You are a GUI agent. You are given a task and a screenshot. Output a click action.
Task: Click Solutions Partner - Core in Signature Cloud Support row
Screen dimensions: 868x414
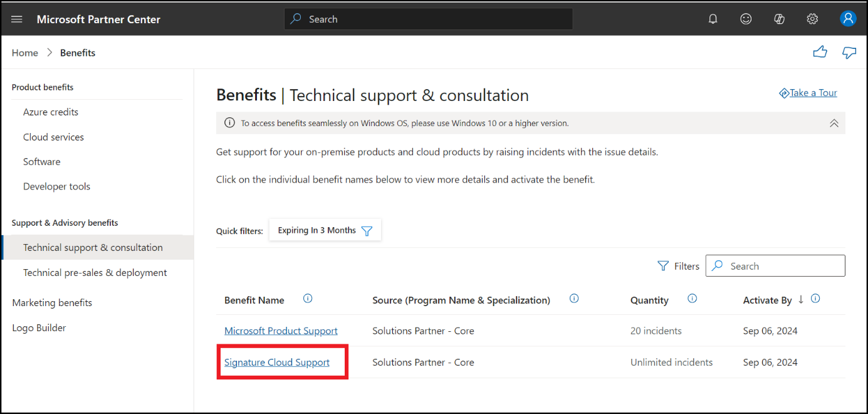click(423, 362)
